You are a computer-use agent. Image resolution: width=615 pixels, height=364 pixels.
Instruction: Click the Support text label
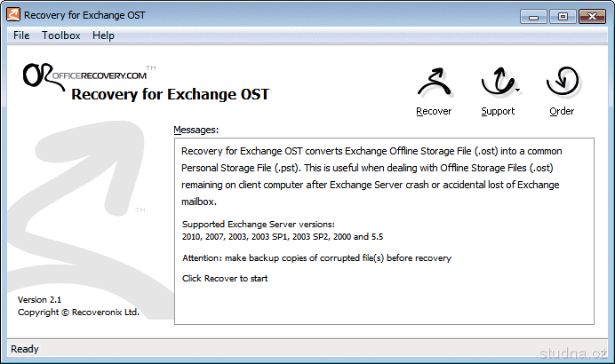[x=498, y=111]
